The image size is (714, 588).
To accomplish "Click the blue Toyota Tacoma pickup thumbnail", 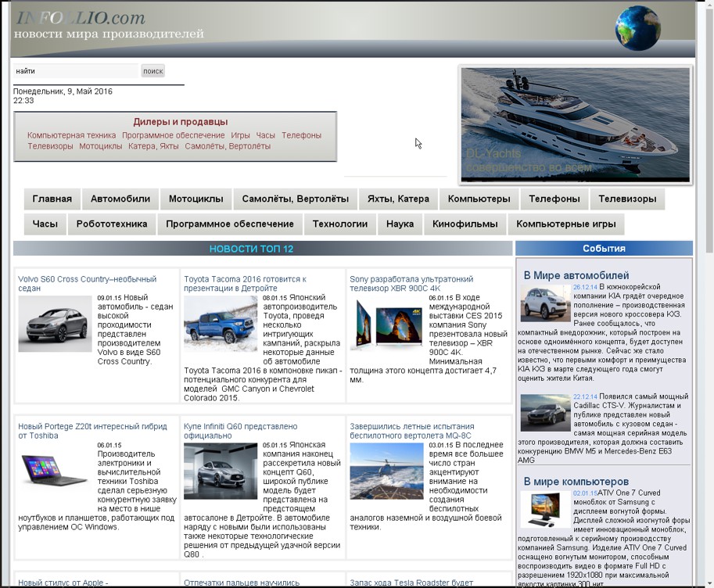I will tap(221, 324).
